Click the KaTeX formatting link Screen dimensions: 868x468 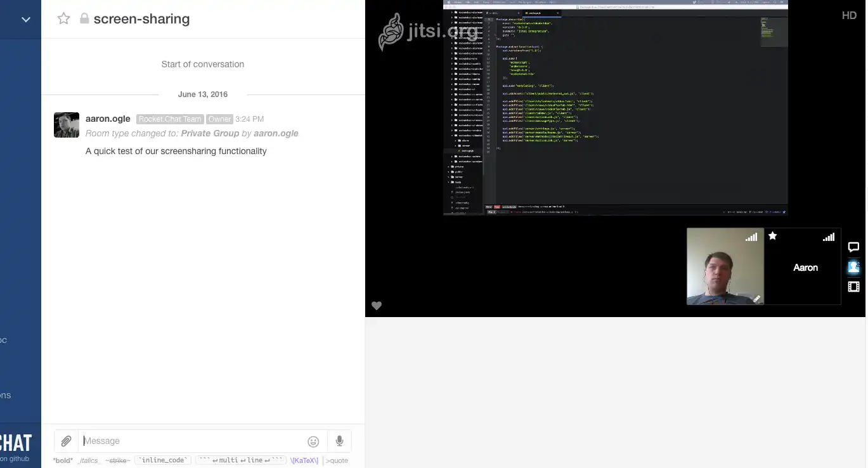tap(304, 460)
